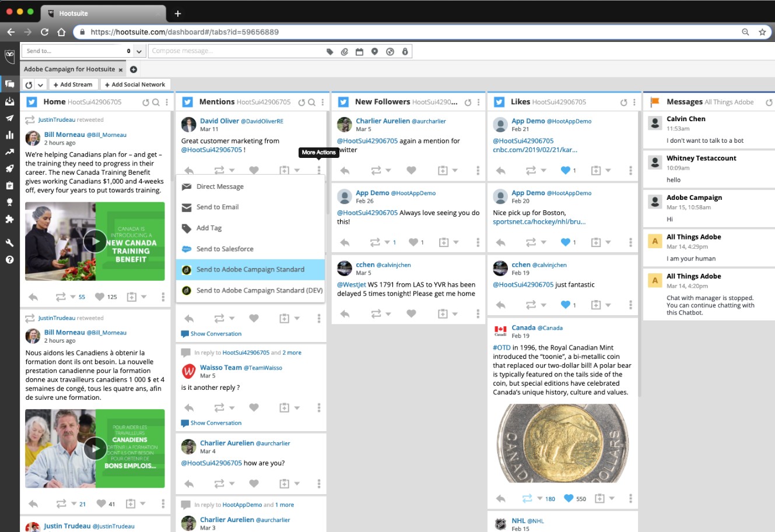Click the paper plane Publisher icon

[9, 118]
